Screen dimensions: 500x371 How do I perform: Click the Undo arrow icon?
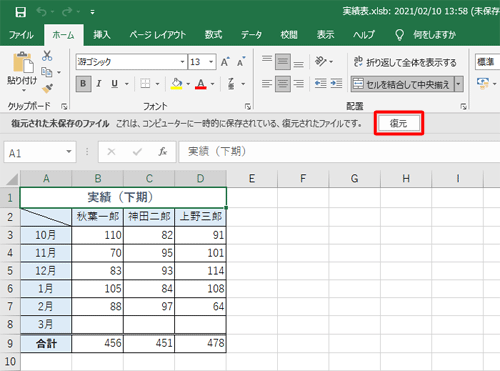coord(42,12)
